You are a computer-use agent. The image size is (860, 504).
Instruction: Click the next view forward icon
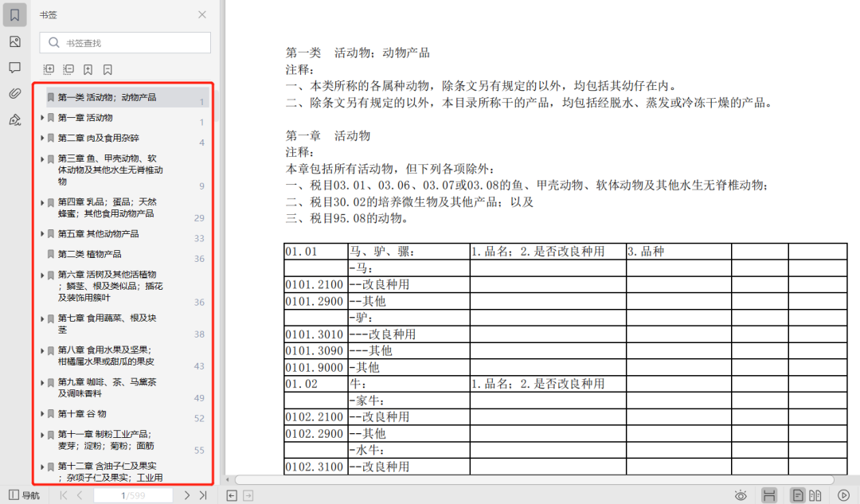(248, 495)
